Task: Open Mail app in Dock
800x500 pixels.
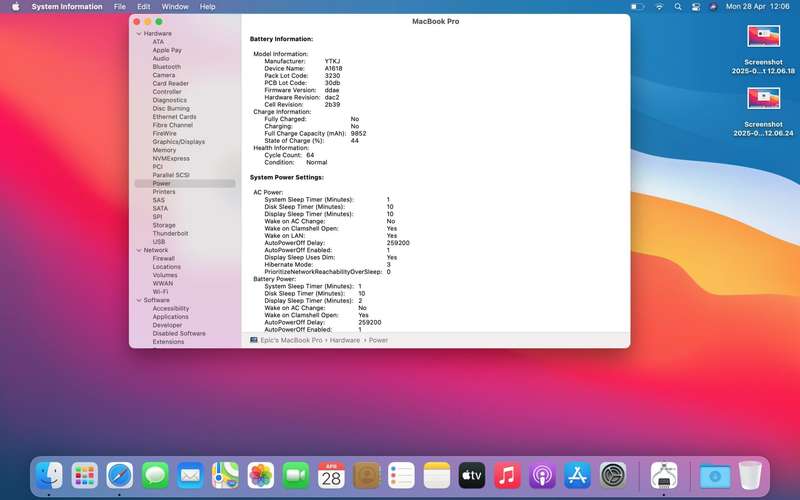Action: coord(190,476)
